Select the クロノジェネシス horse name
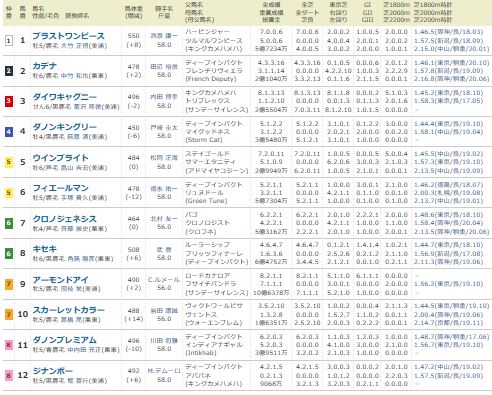The image size is (492, 395). pos(65,219)
